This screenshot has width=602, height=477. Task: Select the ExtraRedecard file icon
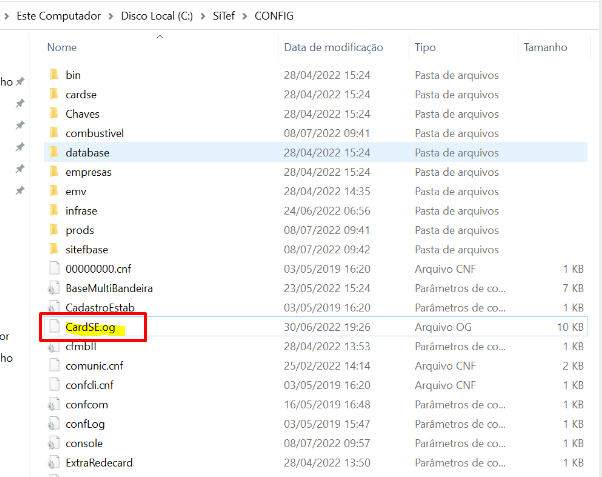(54, 462)
